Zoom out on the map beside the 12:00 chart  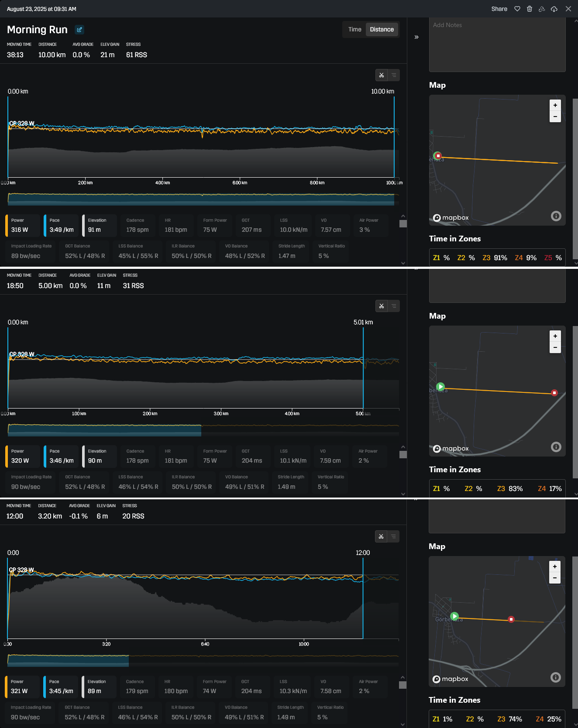555,578
